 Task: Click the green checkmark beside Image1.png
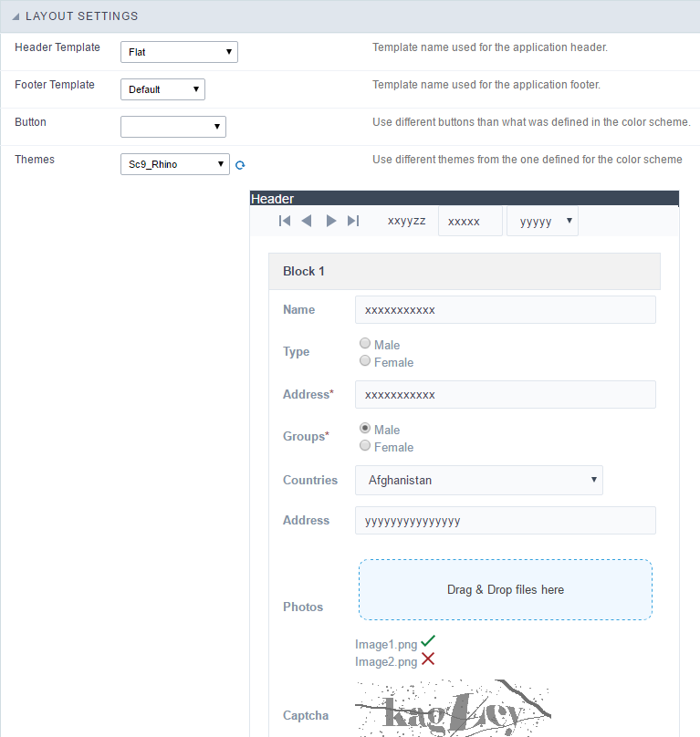point(428,641)
